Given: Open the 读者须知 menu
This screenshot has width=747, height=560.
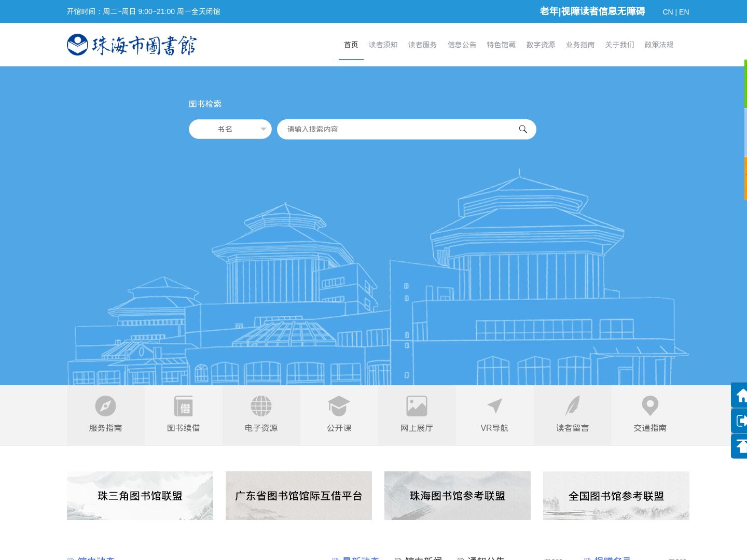Looking at the screenshot, I should click(x=383, y=45).
